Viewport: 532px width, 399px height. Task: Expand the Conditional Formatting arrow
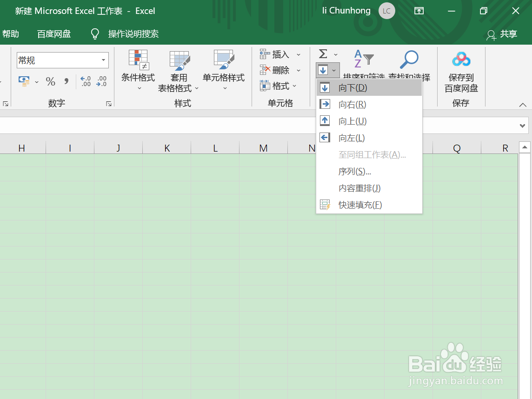tap(140, 88)
